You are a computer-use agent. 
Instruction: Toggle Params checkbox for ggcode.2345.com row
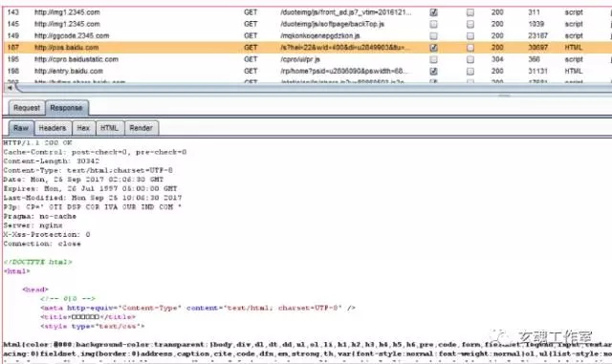tap(433, 36)
